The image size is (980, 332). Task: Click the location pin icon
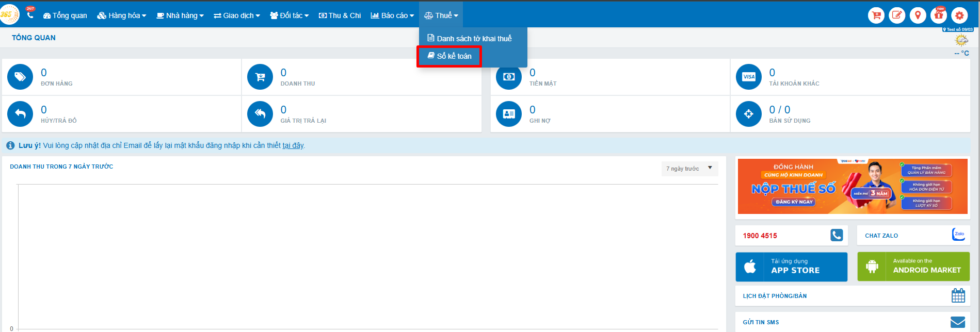[x=918, y=15]
